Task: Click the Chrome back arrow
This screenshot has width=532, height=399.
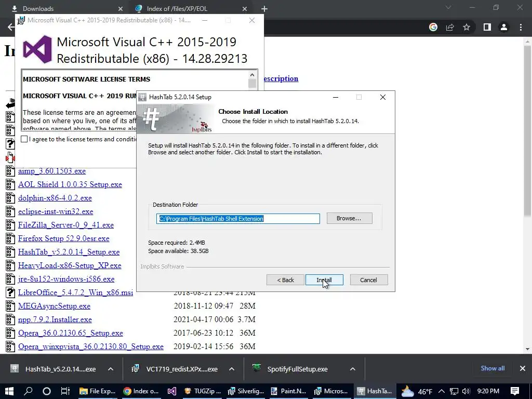Action: (x=11, y=27)
